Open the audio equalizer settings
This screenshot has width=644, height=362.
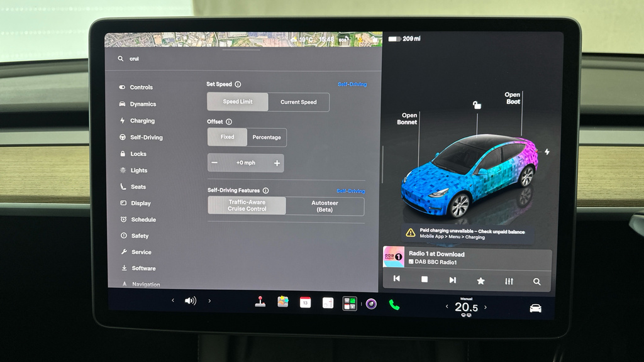(x=509, y=281)
